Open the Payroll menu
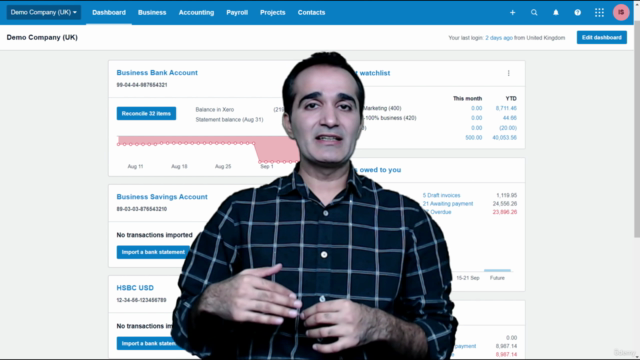The height and width of the screenshot is (360, 640). [x=237, y=13]
